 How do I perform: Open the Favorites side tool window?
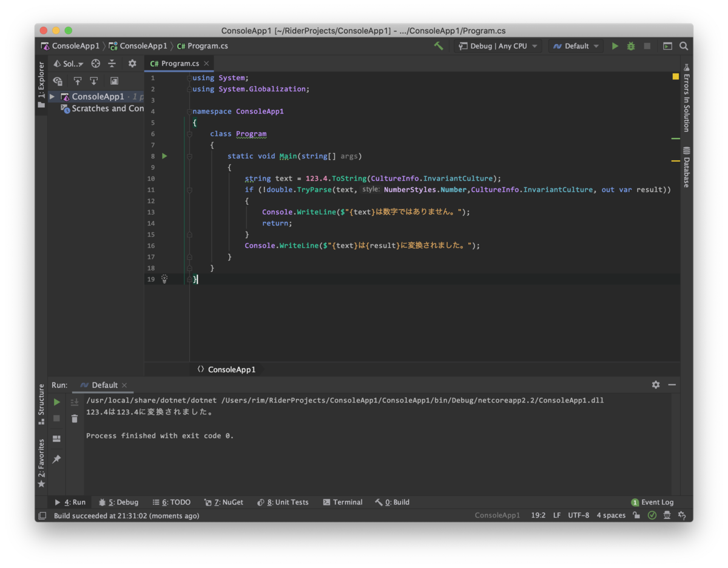tap(41, 464)
